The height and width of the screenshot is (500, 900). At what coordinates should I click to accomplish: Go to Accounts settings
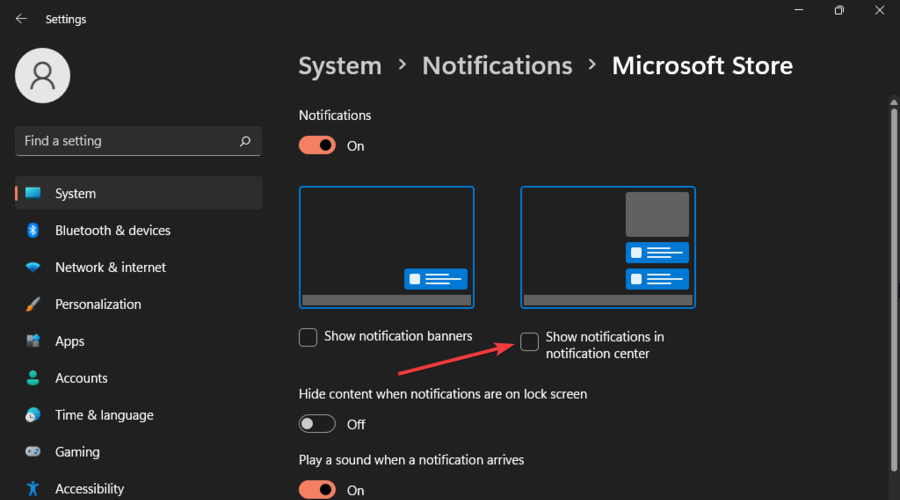(81, 379)
